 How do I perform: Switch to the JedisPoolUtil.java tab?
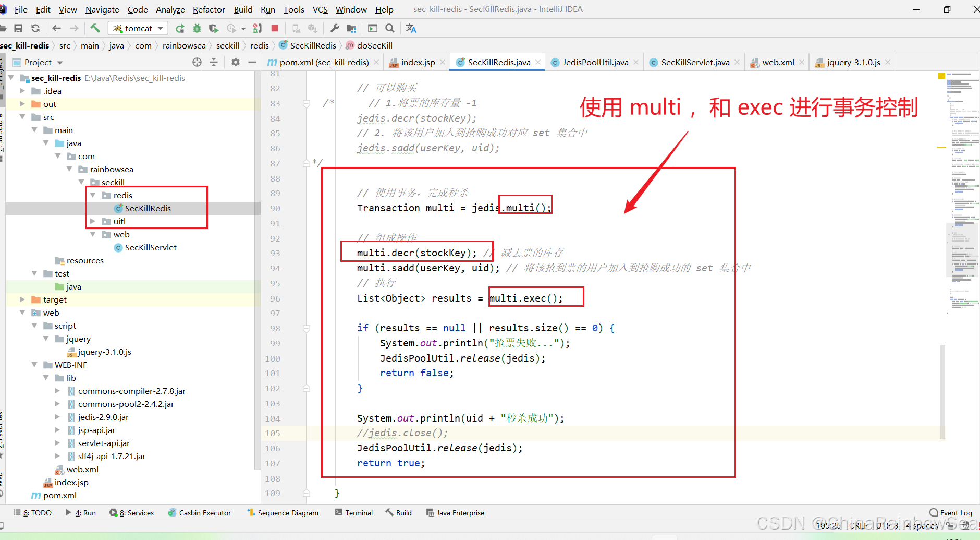point(595,62)
